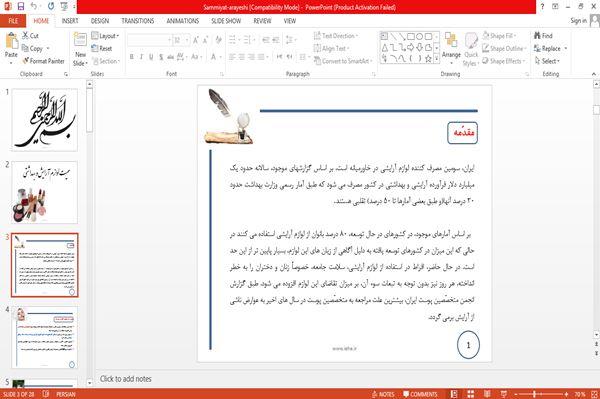This screenshot has height=399, width=600.
Task: Open PowerPoint Help question mark
Action: [x=542, y=6]
